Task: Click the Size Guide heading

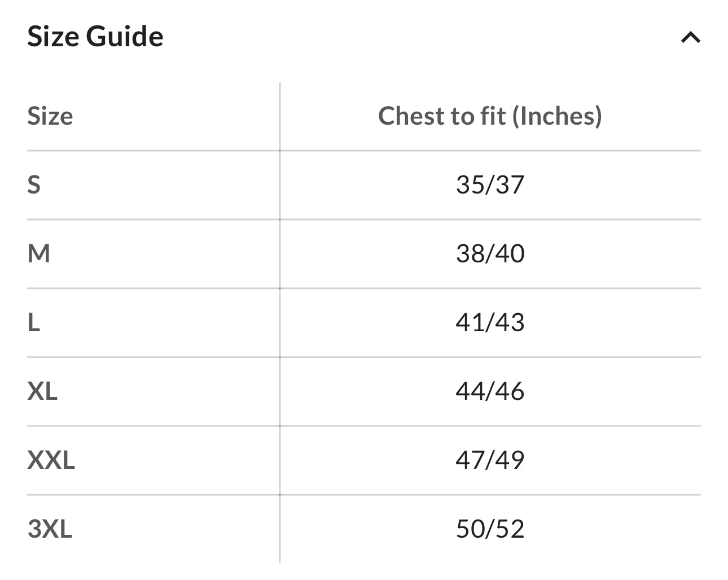Action: (x=95, y=37)
